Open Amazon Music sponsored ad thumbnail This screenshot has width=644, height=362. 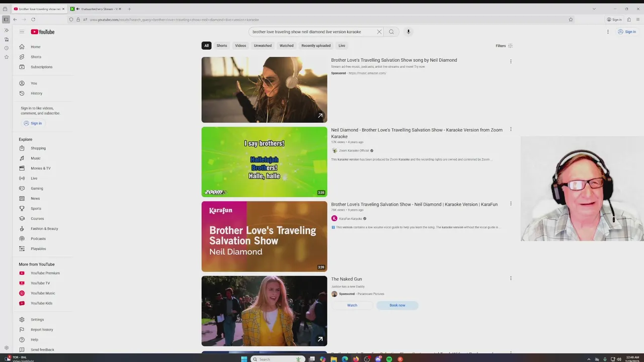pyautogui.click(x=264, y=89)
